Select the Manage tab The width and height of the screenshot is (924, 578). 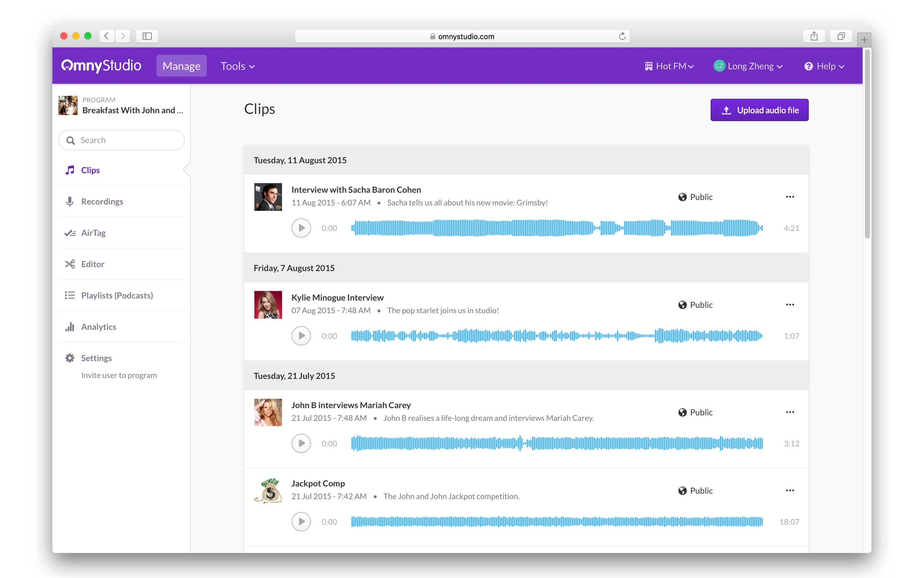(181, 66)
